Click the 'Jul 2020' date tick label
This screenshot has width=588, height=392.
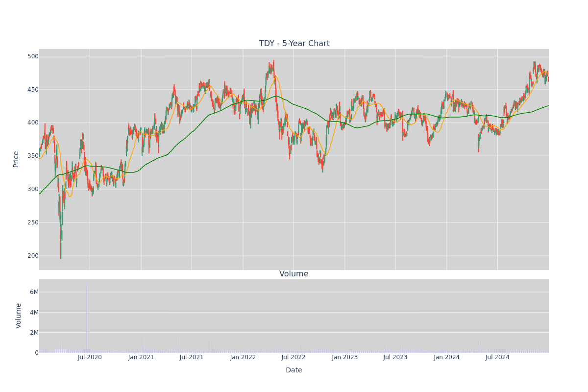[x=90, y=357]
